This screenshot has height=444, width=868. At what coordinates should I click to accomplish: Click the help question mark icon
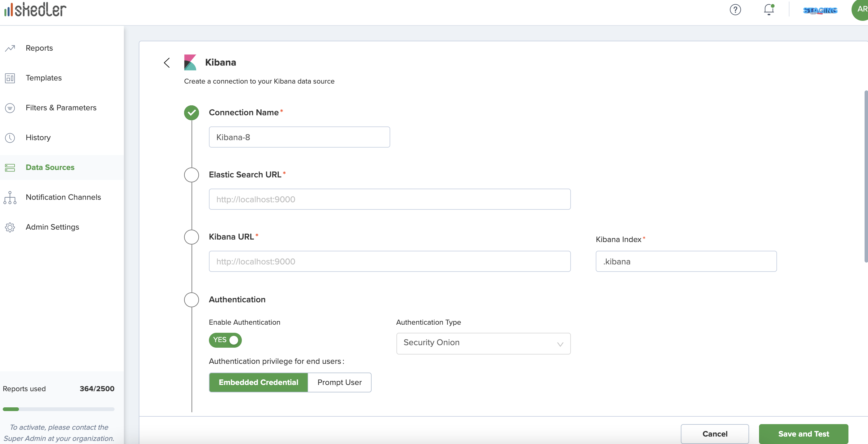735,9
